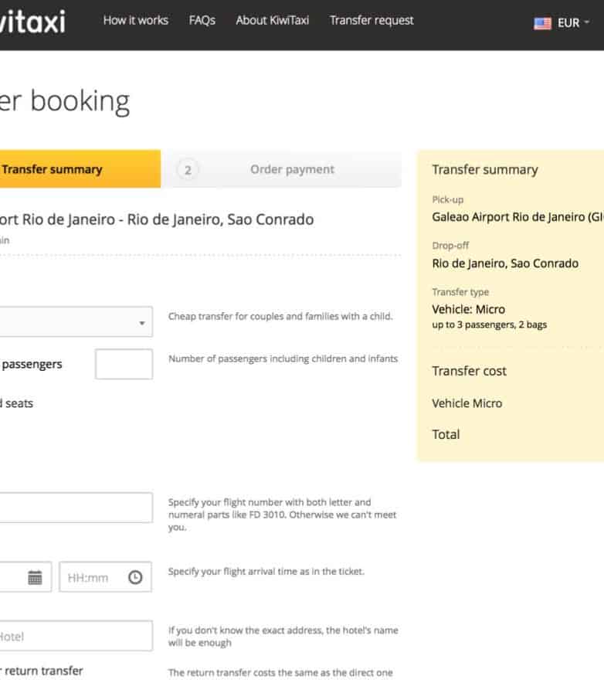The height and width of the screenshot is (700, 604).
Task: Open About KiwiTaxi in navigation
Action: tap(272, 20)
